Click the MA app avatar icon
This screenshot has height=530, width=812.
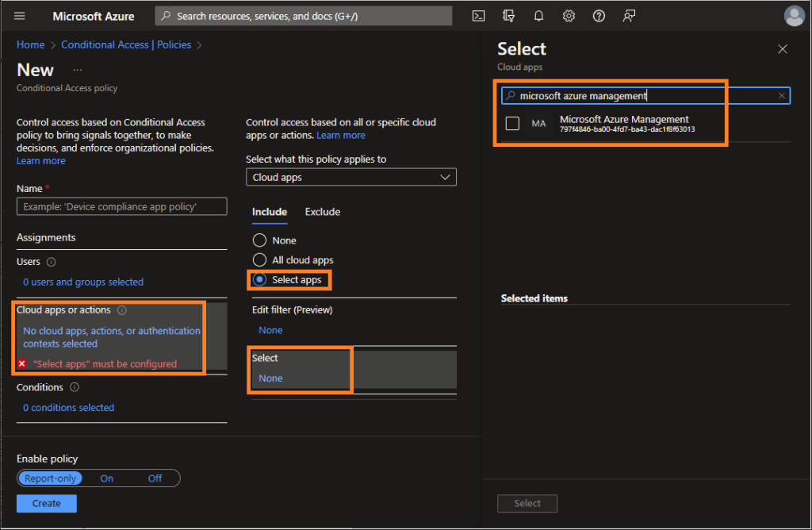[x=538, y=124]
